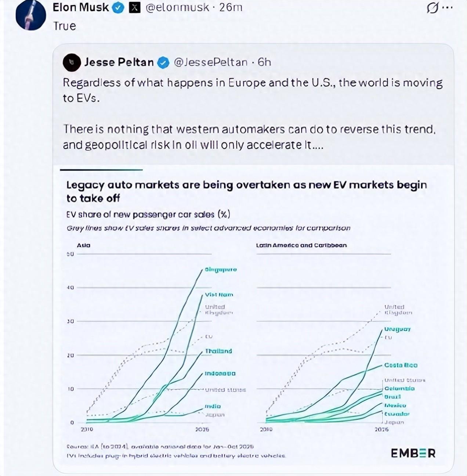Open Elon Musk's profile avatar
The image size is (467, 476).
pyautogui.click(x=31, y=15)
